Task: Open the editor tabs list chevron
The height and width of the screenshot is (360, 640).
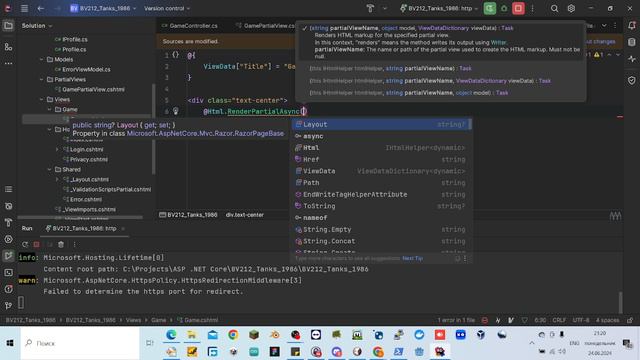Action: (x=604, y=26)
